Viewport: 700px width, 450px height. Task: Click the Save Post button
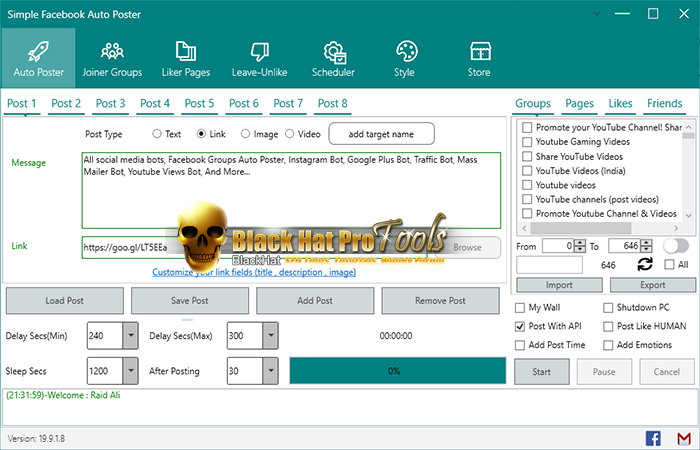(190, 300)
